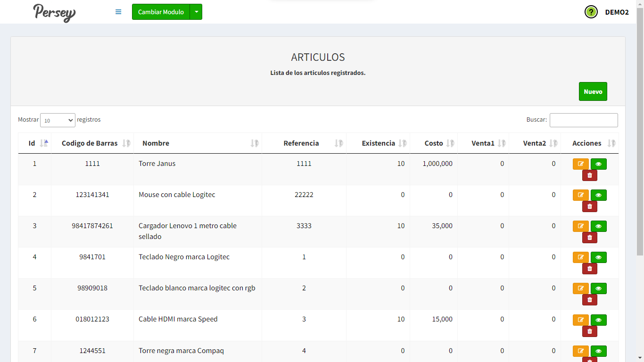Click the green help question mark icon
644x362 pixels.
coord(591,12)
